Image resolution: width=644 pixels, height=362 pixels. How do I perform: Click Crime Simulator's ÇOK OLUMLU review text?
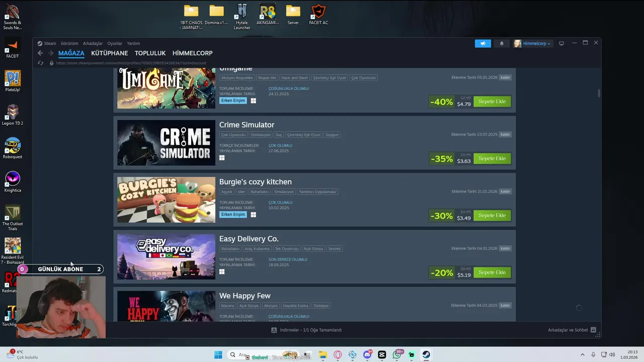click(280, 145)
